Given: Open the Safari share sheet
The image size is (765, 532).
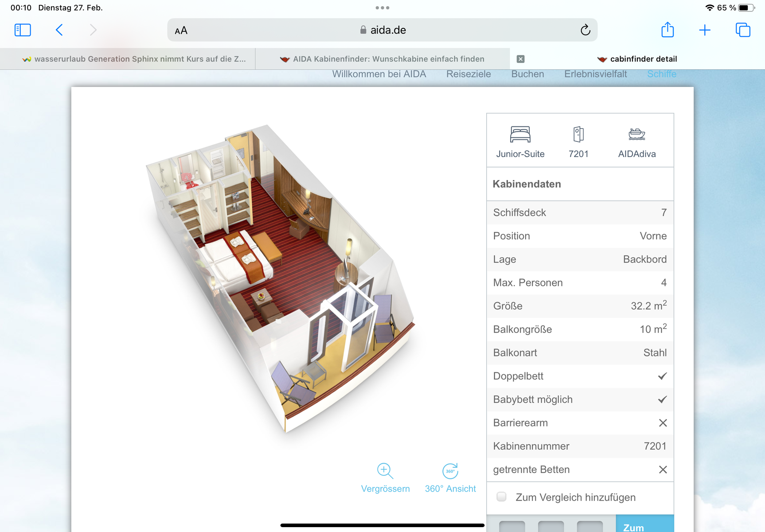Looking at the screenshot, I should (667, 30).
